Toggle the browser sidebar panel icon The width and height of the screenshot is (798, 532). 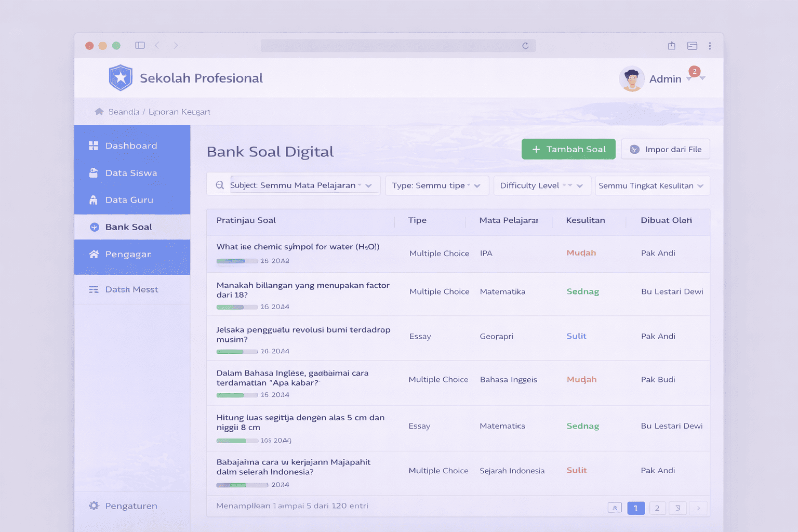tap(140, 46)
